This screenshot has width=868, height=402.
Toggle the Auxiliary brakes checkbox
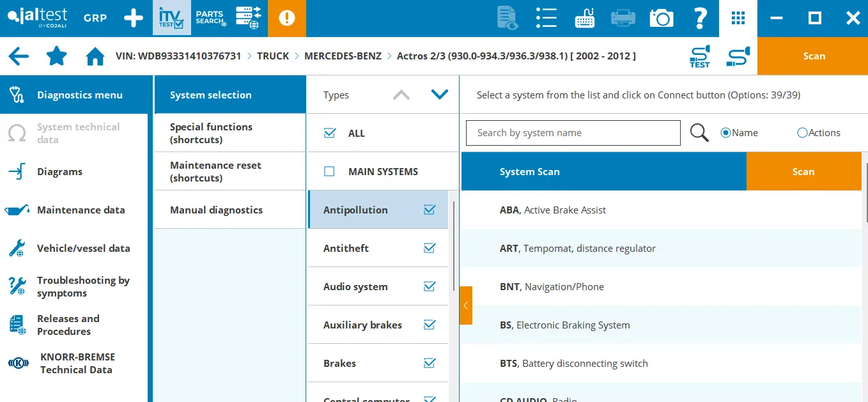430,325
